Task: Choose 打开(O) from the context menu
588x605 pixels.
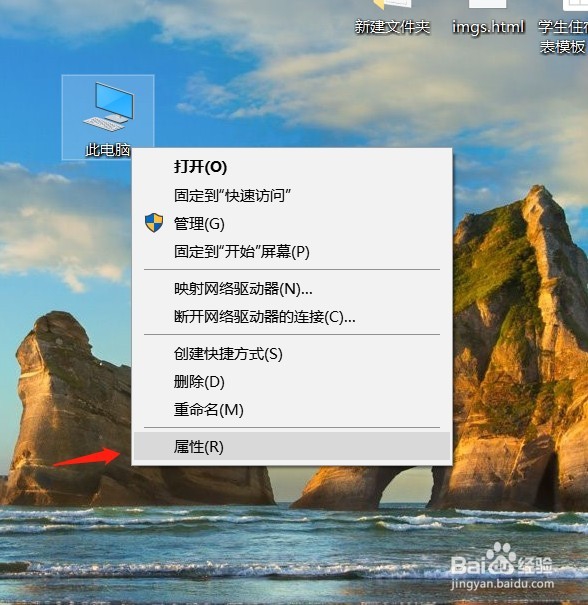Action: pyautogui.click(x=292, y=167)
